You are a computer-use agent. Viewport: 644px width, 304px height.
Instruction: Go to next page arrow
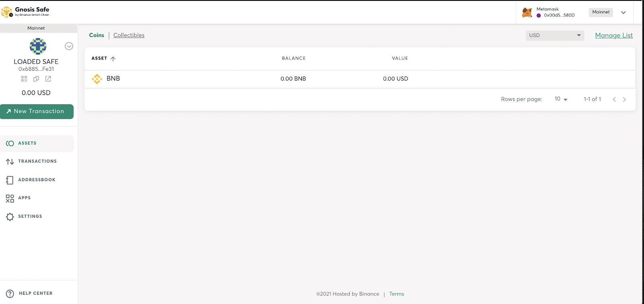624,99
